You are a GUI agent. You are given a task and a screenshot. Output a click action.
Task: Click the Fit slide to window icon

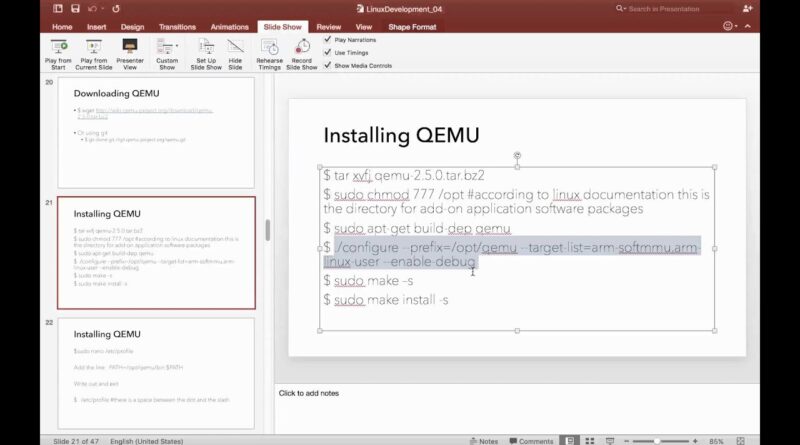[x=740, y=441]
